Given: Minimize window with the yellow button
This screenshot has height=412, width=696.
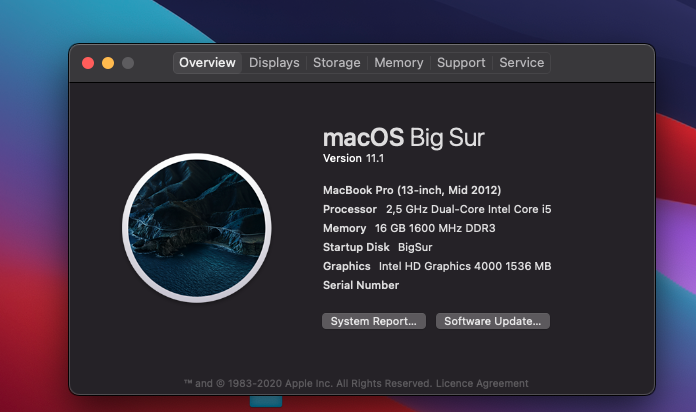Looking at the screenshot, I should 108,63.
